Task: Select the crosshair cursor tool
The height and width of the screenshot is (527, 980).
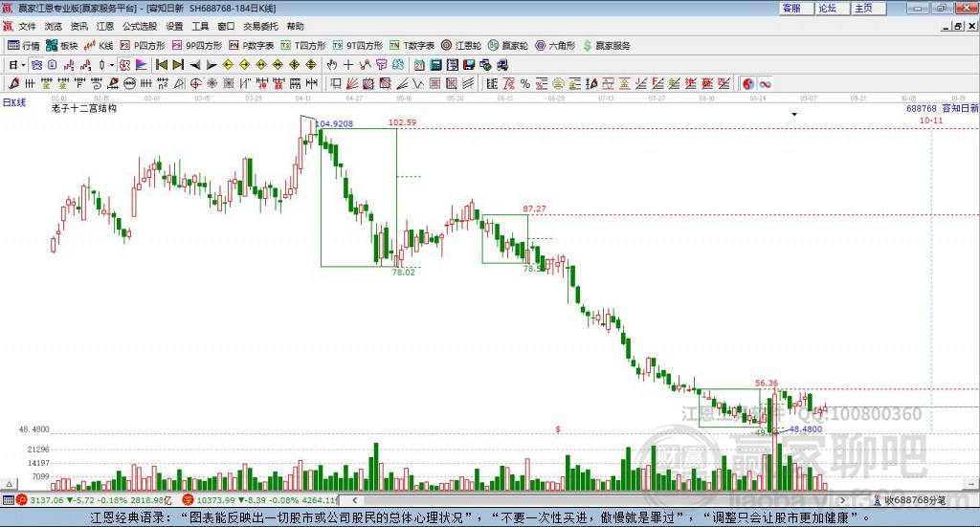Action: (x=348, y=65)
